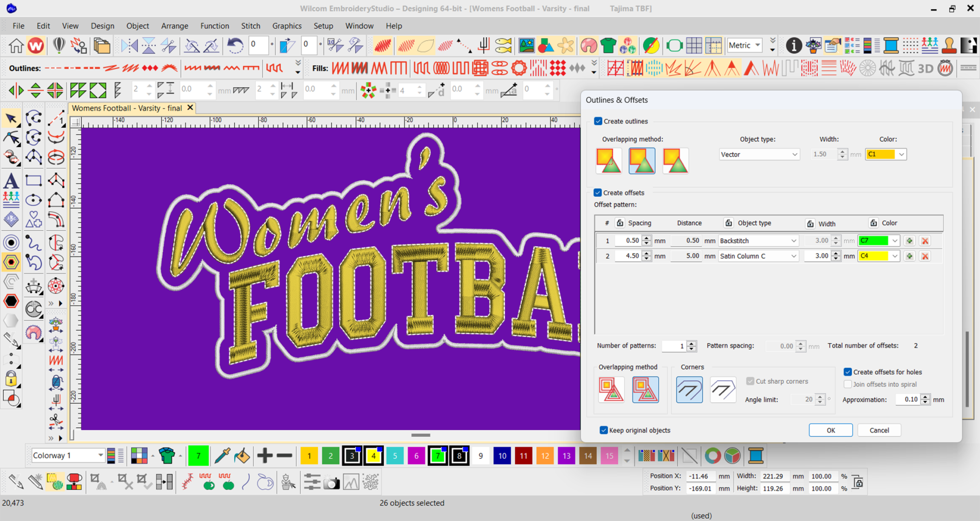Pick a color with the eyedropper tool
Screen dimensions: 980x521
(x=223, y=455)
